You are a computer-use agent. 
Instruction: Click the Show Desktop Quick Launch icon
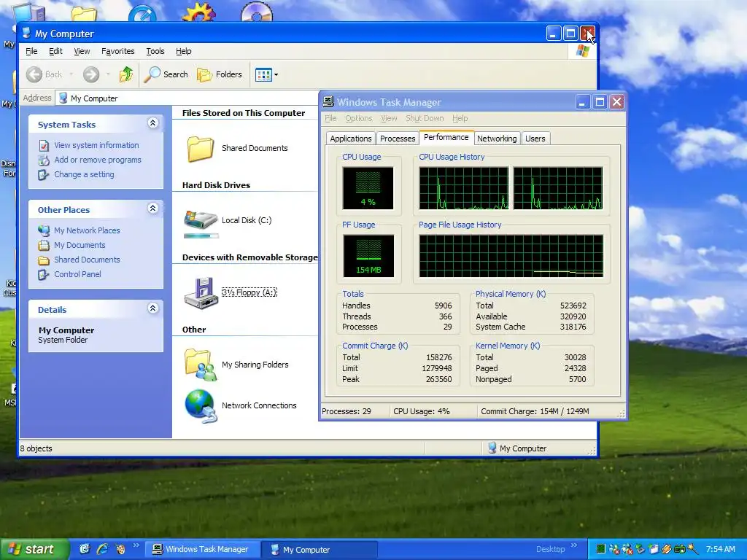point(85,549)
